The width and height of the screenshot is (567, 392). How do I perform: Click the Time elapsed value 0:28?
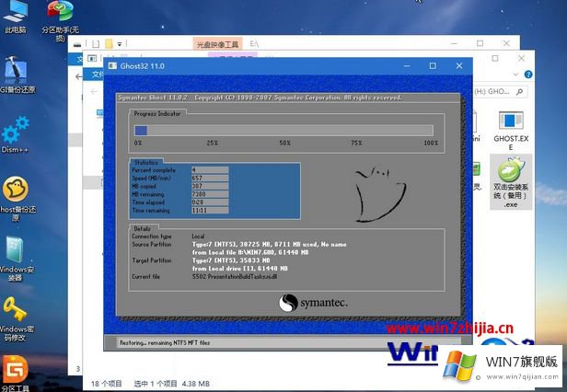coord(210,202)
